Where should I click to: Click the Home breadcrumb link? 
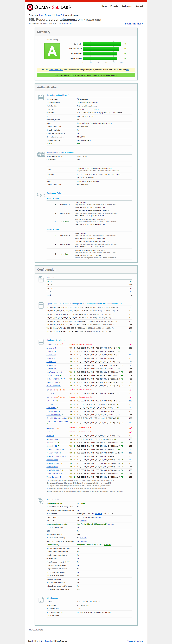[x=41, y=15]
